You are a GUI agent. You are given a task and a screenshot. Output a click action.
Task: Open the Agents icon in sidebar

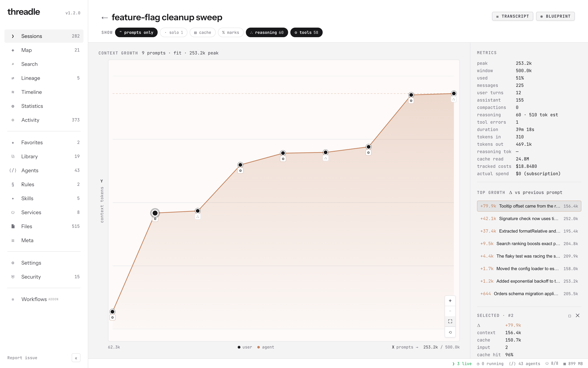(13, 170)
